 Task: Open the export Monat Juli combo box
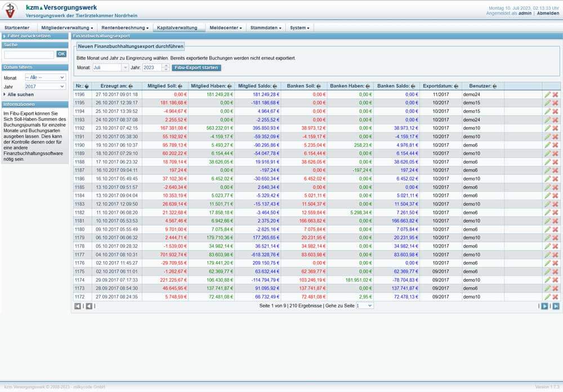point(110,67)
